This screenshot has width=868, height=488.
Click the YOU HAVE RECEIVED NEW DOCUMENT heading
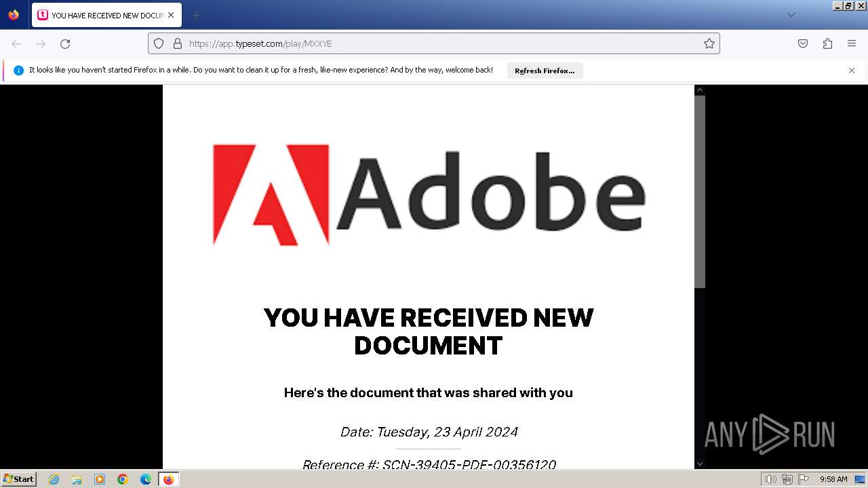click(x=429, y=331)
